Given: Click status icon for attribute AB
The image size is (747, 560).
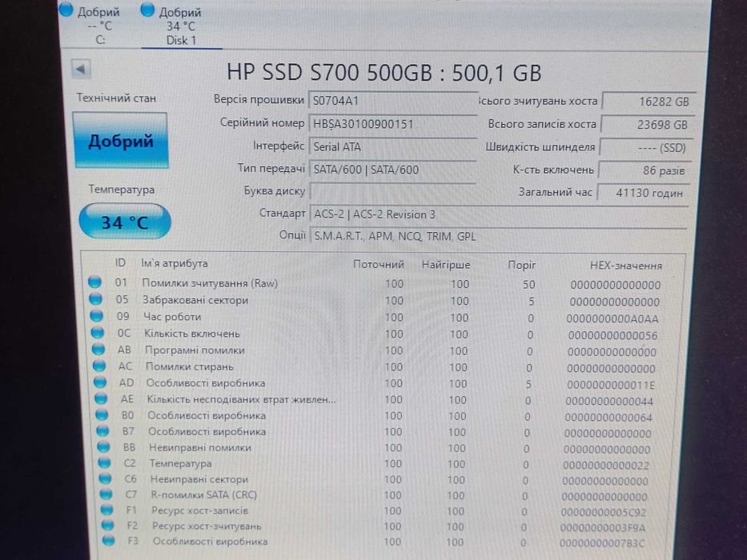Looking at the screenshot, I should 98,349.
